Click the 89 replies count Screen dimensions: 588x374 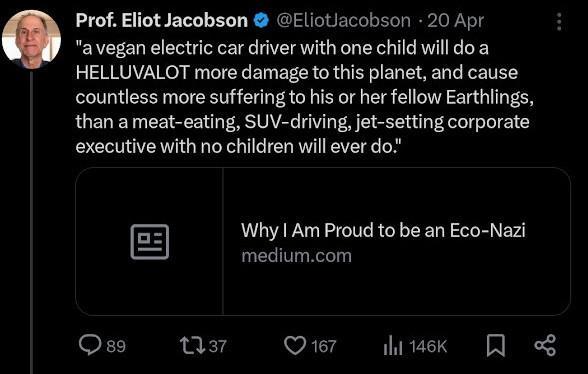[x=116, y=346]
